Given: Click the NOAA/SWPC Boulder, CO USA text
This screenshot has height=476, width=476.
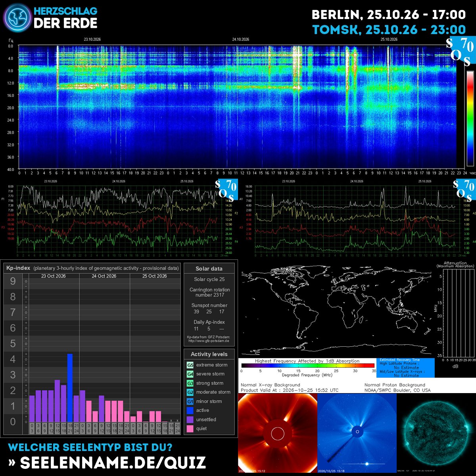Looking at the screenshot, I should (397, 390).
